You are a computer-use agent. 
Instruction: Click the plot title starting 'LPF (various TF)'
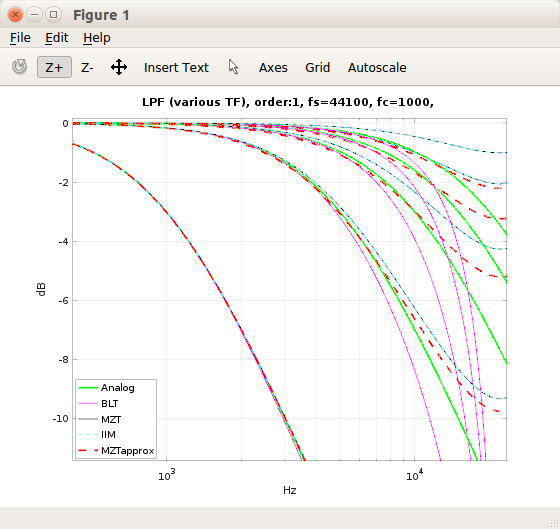(x=288, y=102)
